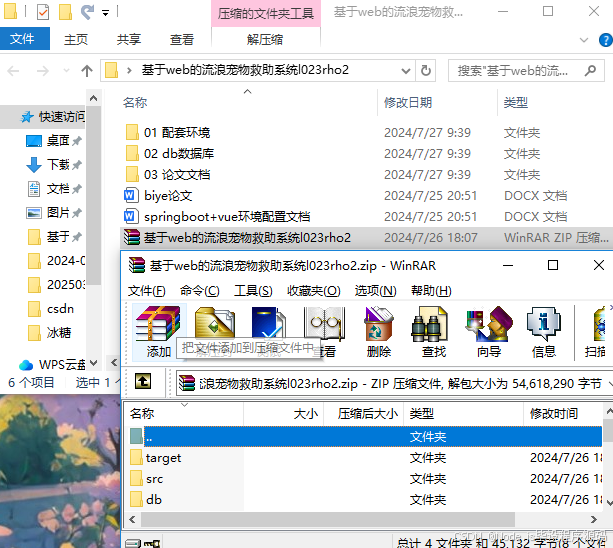Open WPS云盘 in navigation pane
The image size is (613, 548).
(52, 365)
